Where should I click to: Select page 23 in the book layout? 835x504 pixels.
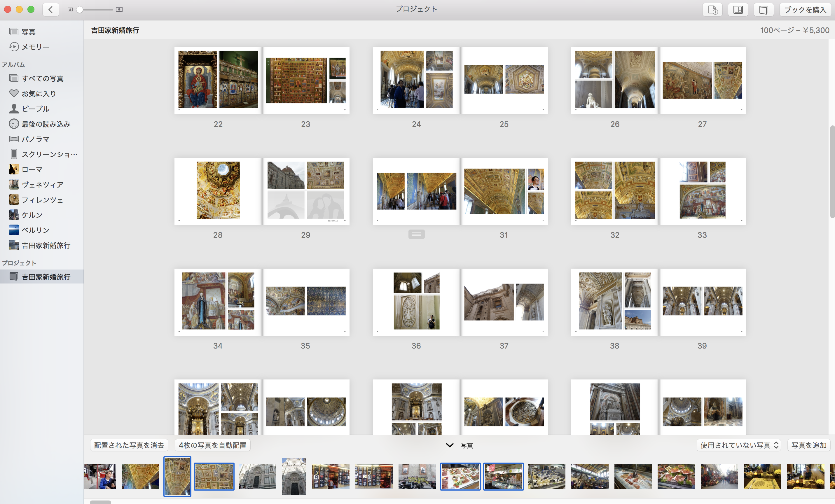tap(306, 80)
